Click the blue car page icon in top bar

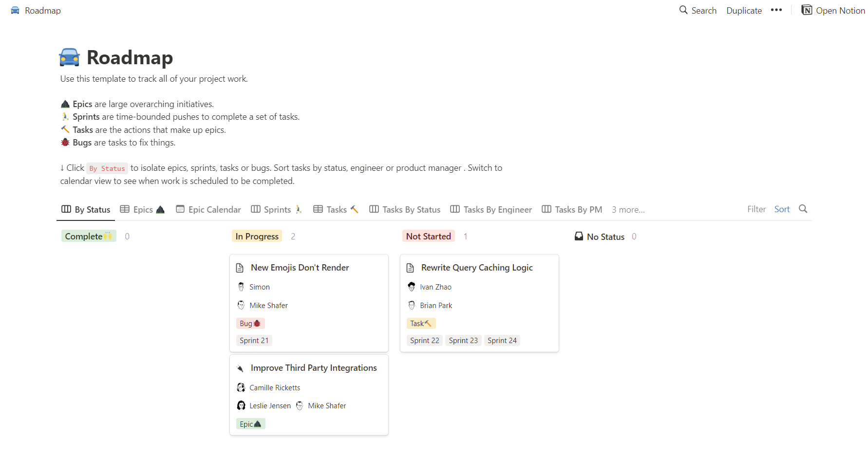14,10
